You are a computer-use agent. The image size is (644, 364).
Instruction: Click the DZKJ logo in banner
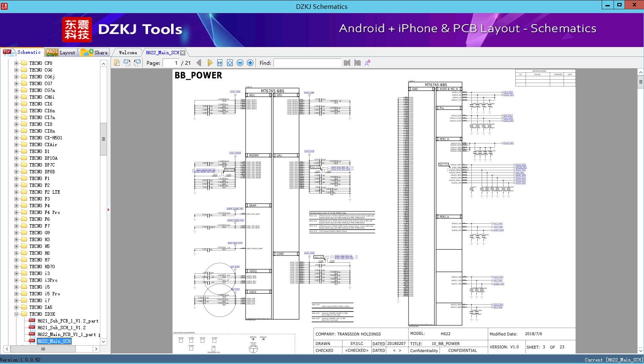point(77,30)
